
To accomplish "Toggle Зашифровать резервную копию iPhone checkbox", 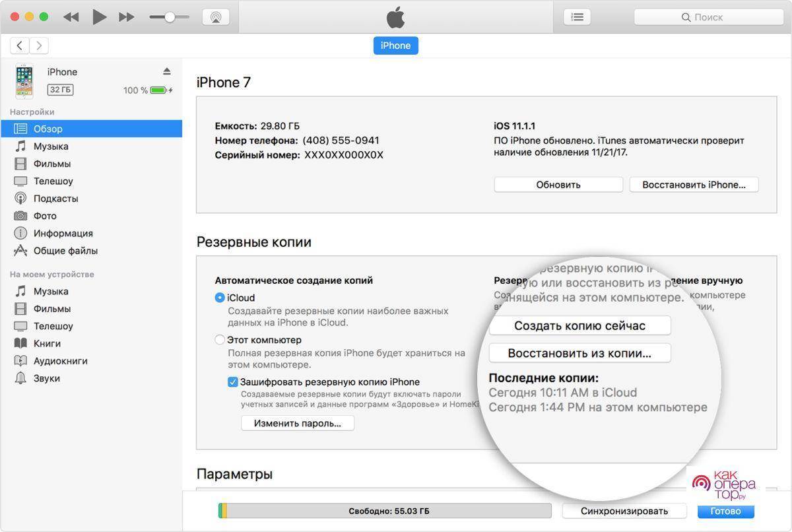I will point(232,382).
